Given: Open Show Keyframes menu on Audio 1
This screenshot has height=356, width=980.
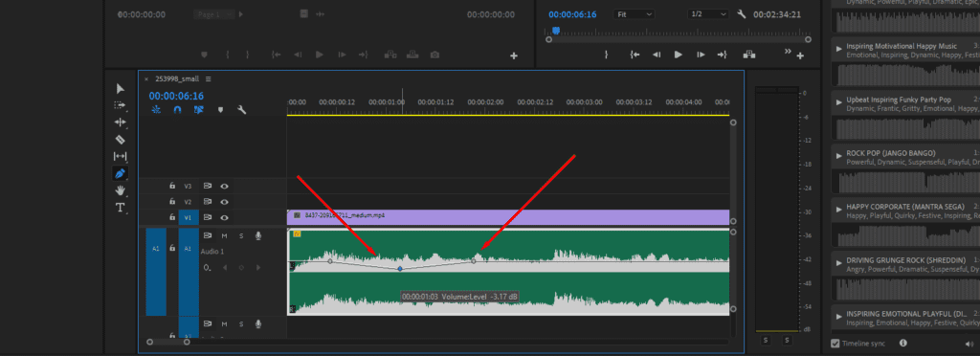Looking at the screenshot, I should point(207,267).
